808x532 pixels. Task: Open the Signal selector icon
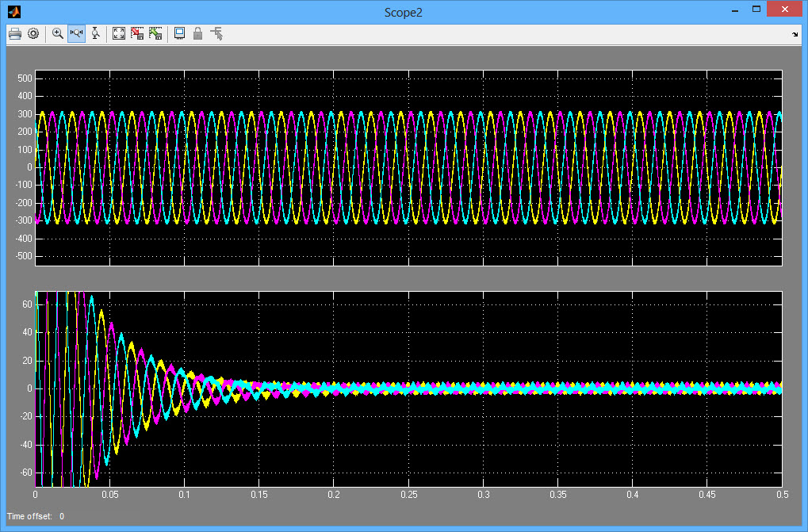[216, 34]
